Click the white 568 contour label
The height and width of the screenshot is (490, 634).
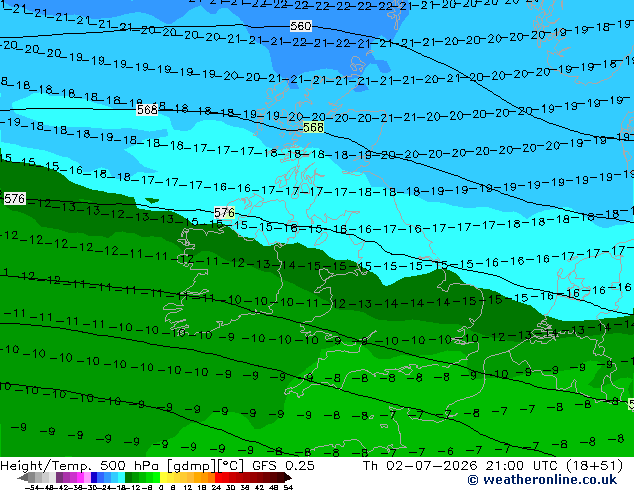[147, 110]
